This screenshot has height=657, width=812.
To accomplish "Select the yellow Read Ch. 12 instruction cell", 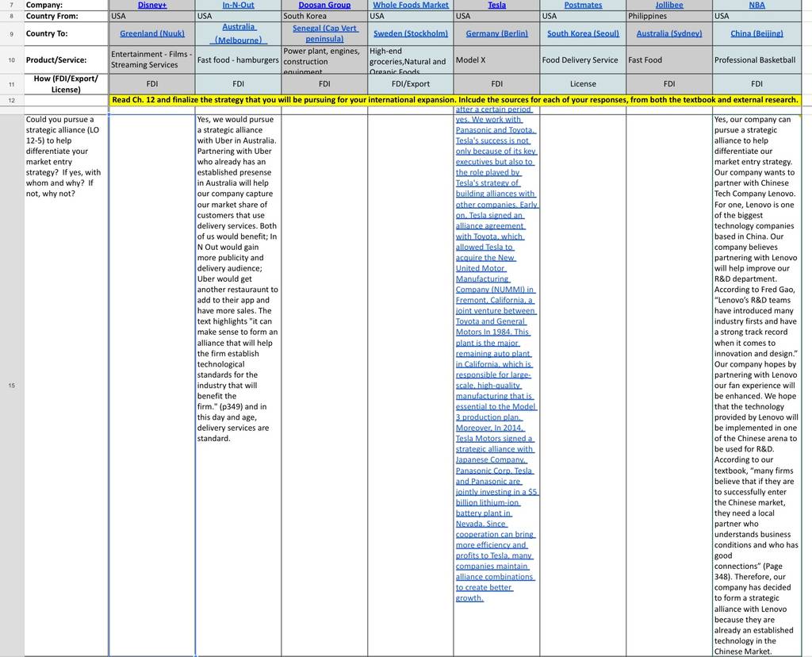I will 455,100.
